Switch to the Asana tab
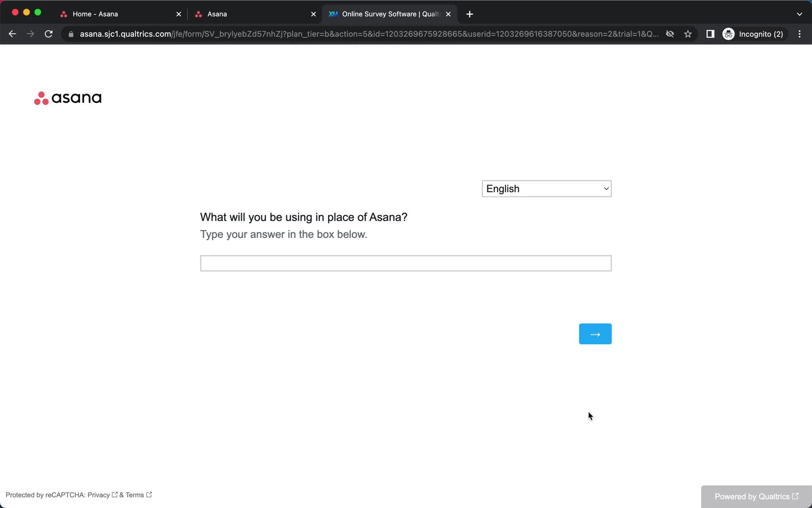The width and height of the screenshot is (812, 508). coord(217,14)
